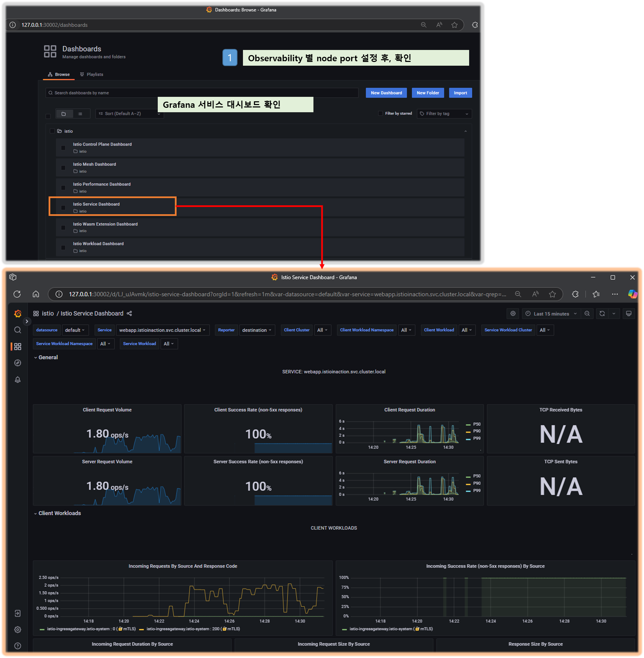The image size is (644, 658).
Task: Open the Istio Service Dashboard link
Action: point(96,204)
